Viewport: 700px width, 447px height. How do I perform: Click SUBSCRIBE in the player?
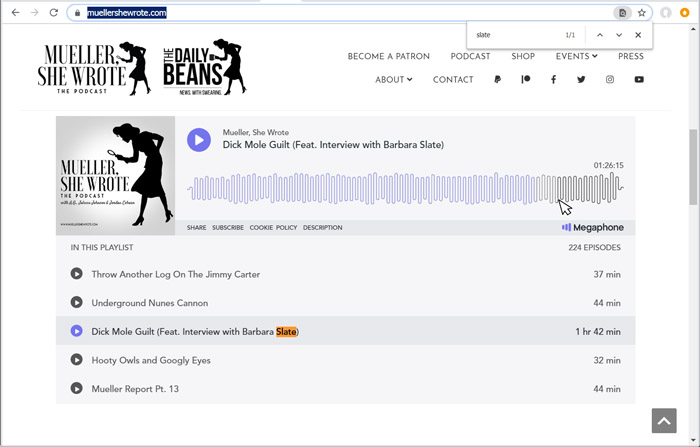[228, 227]
